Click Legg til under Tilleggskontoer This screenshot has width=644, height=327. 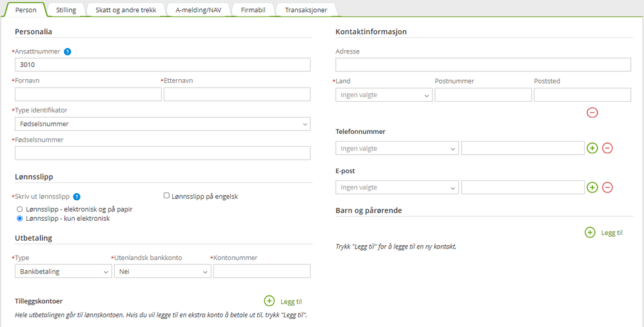[283, 301]
